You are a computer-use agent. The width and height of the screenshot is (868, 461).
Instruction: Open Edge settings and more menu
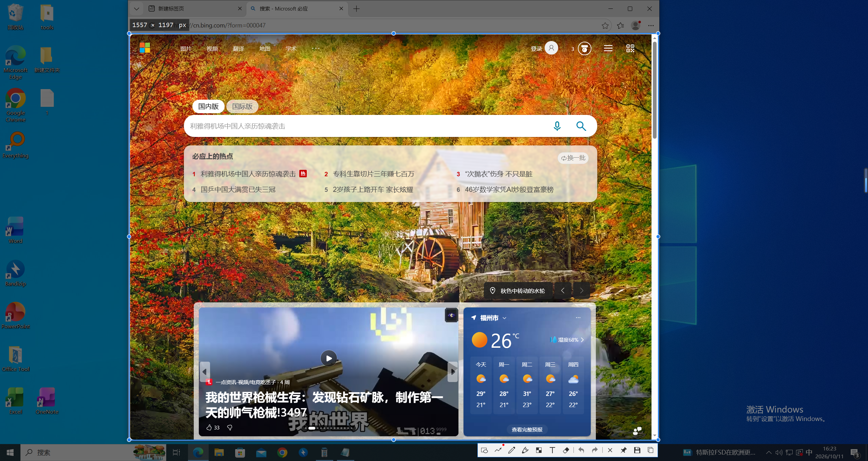[651, 25]
